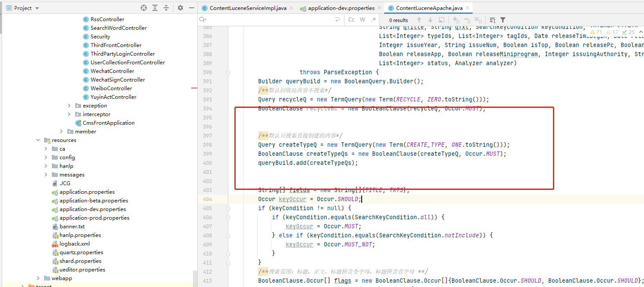Go to previous search occurrence arrow

click(419, 20)
